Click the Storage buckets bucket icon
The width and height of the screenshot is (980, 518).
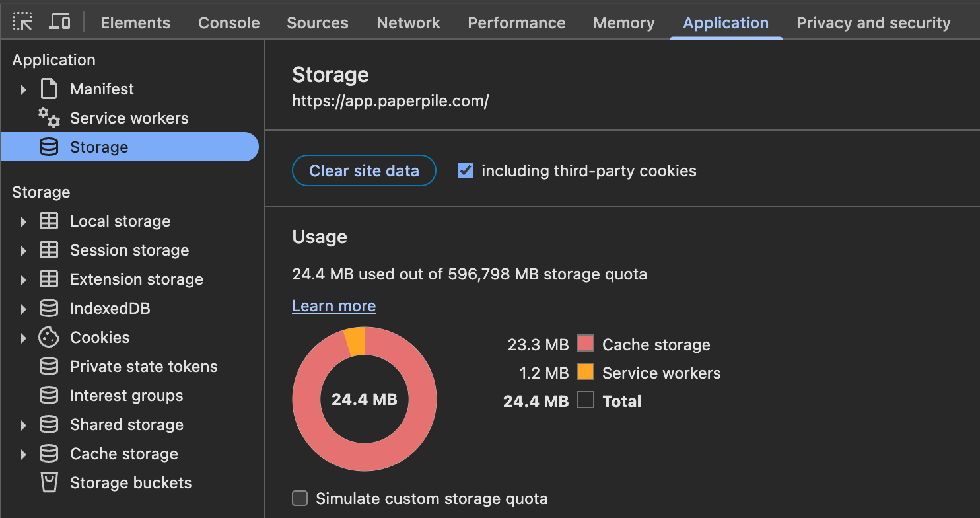[49, 483]
